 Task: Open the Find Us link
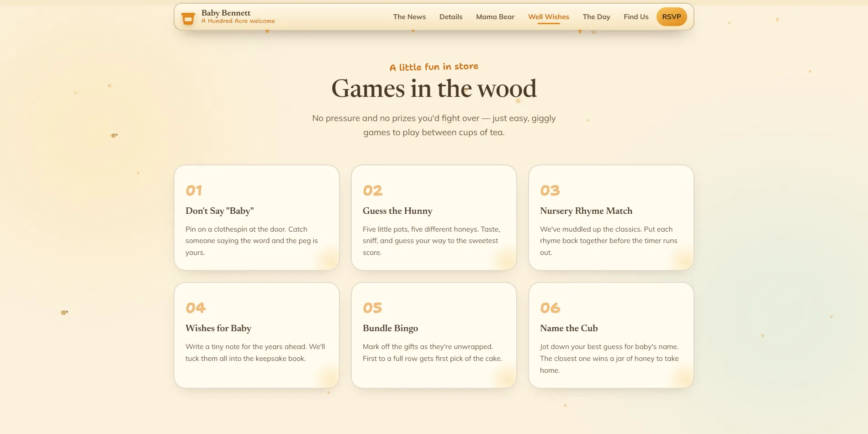pos(636,17)
